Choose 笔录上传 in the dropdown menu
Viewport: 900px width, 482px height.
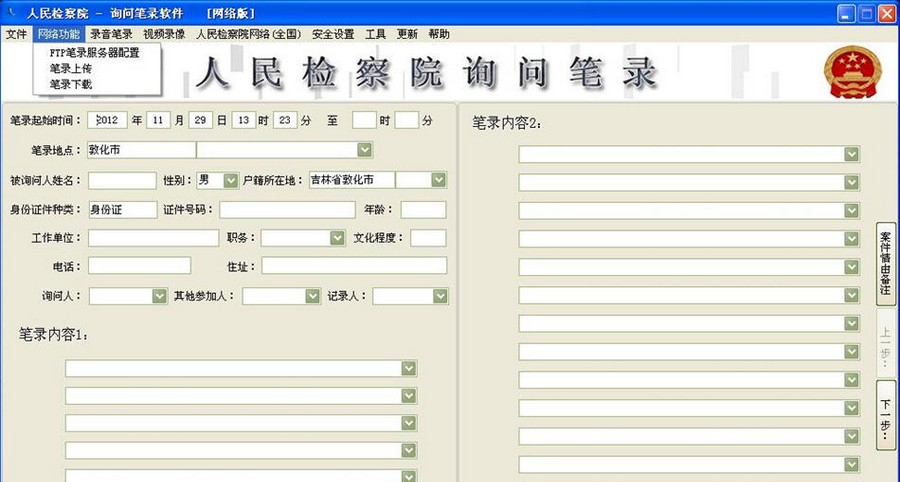[71, 68]
